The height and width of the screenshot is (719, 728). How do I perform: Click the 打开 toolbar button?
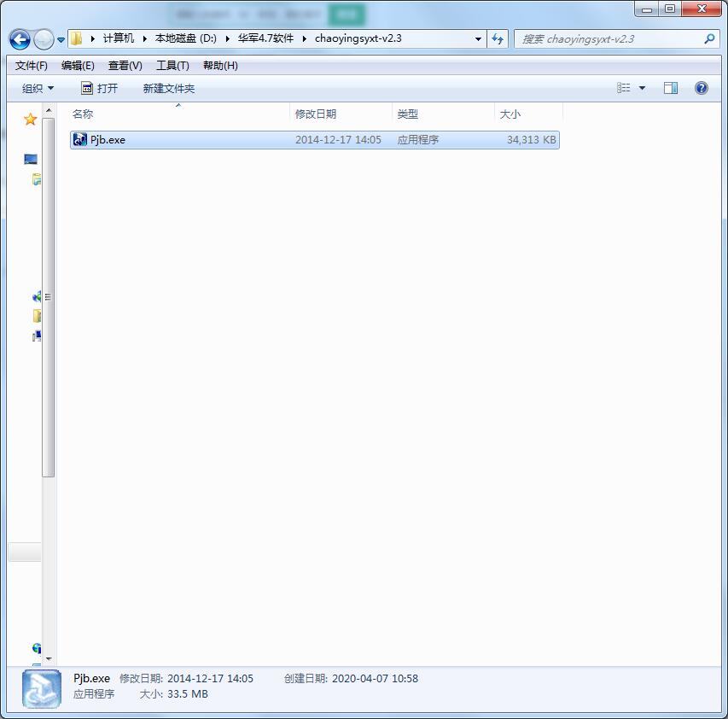coord(99,88)
